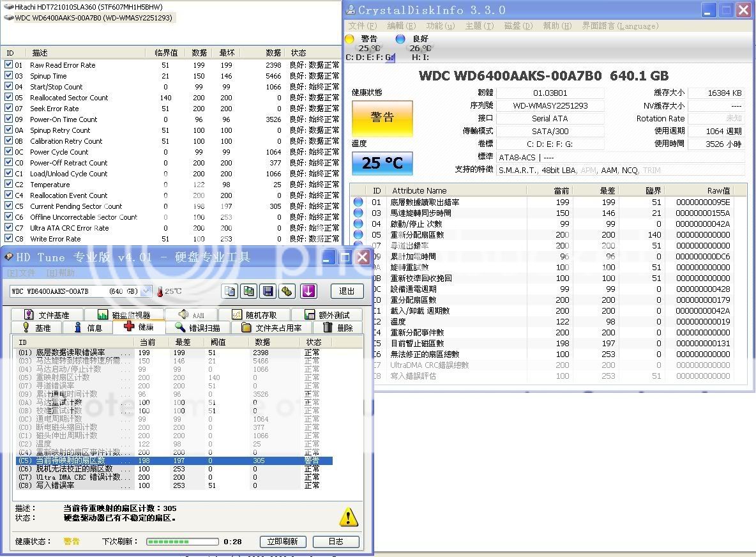Uncheck the Raw Read Error Rate checkbox

[9, 64]
